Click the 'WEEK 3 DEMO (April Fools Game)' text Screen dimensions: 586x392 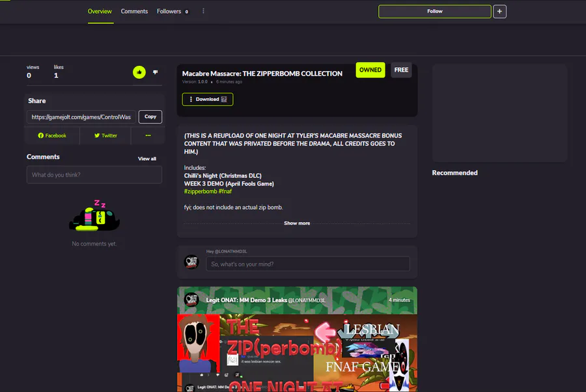click(x=229, y=184)
